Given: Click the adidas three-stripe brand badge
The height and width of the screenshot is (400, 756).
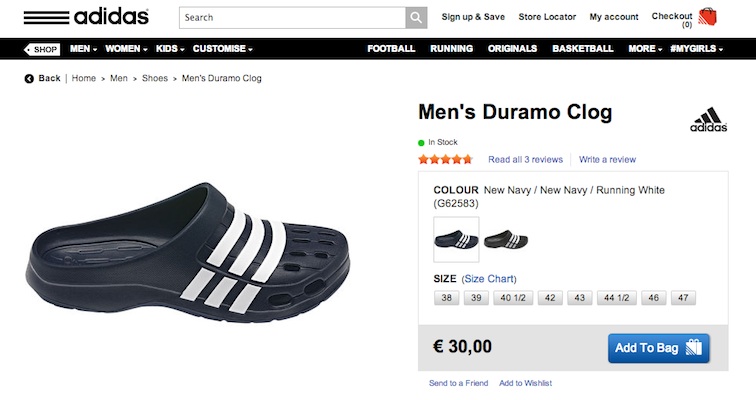Looking at the screenshot, I should point(708,120).
